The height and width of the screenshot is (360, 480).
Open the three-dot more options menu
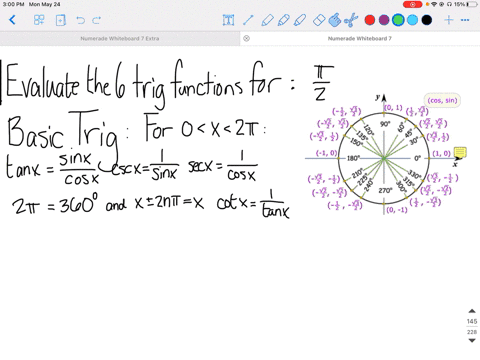[465, 20]
